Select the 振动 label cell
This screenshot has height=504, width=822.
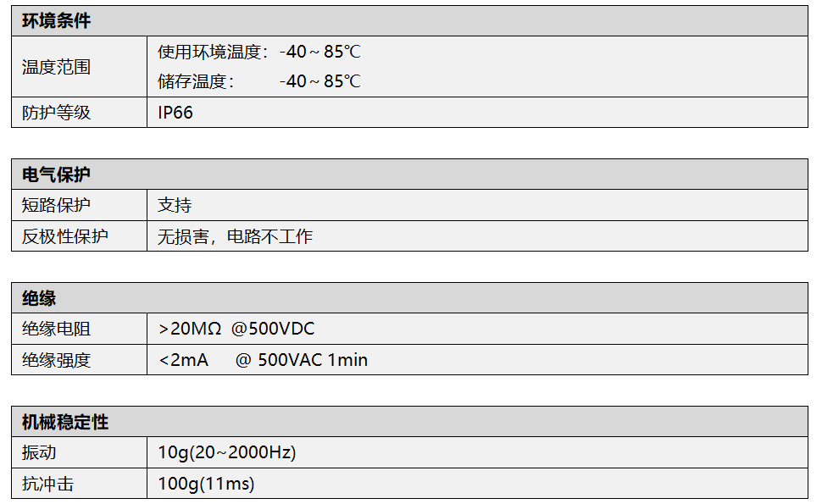[39, 452]
